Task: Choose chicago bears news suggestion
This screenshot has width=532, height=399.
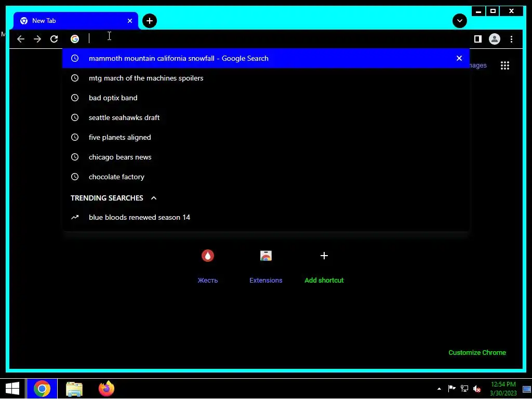Action: point(266,157)
